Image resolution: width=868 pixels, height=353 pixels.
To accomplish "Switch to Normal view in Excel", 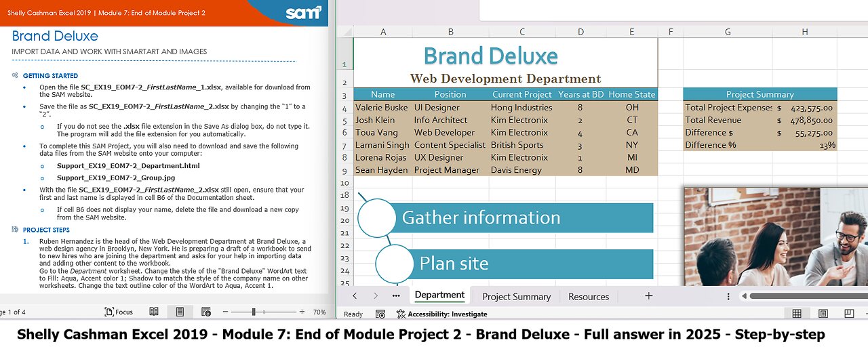I will [x=797, y=314].
